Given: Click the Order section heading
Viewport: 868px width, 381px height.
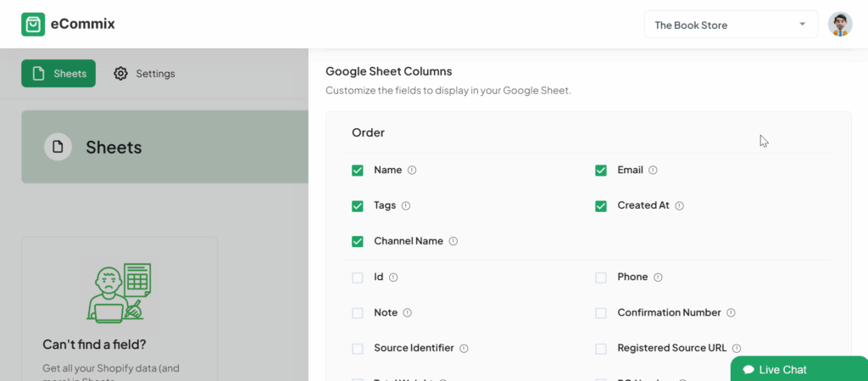Looking at the screenshot, I should pos(368,133).
